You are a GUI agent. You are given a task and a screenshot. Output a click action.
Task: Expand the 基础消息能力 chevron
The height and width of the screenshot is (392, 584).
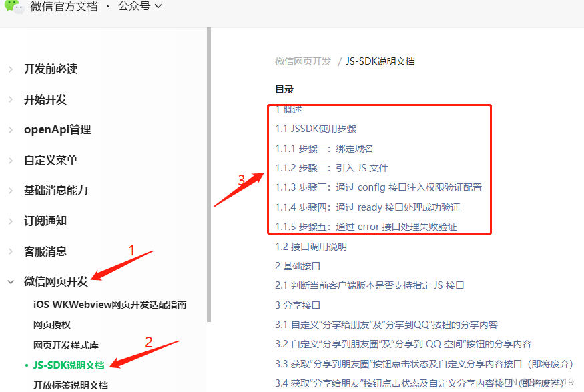(11, 191)
